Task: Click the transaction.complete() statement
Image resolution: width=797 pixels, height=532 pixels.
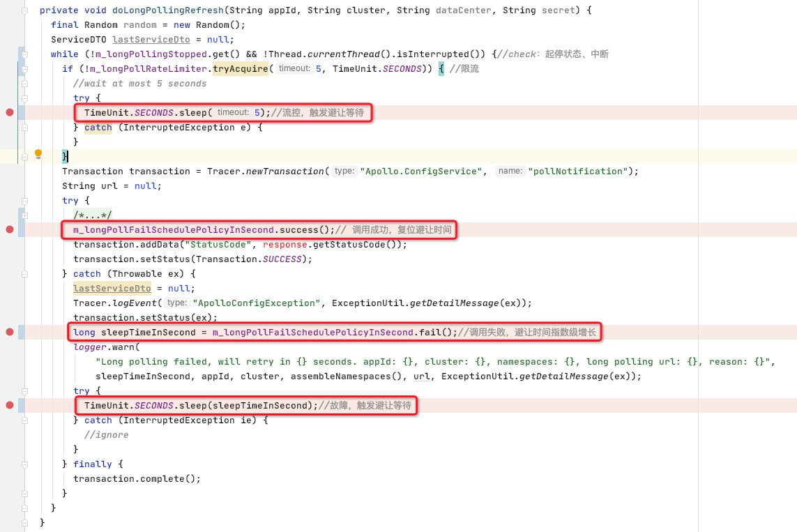Action: [137, 478]
